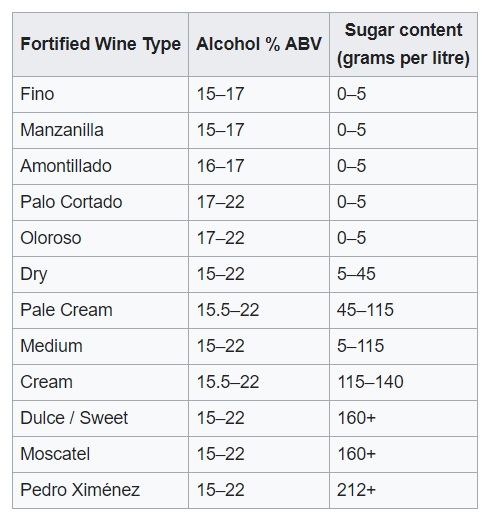Screen dimensions: 492x521
Task: Click the Palo Cortado cell
Action: (100, 202)
